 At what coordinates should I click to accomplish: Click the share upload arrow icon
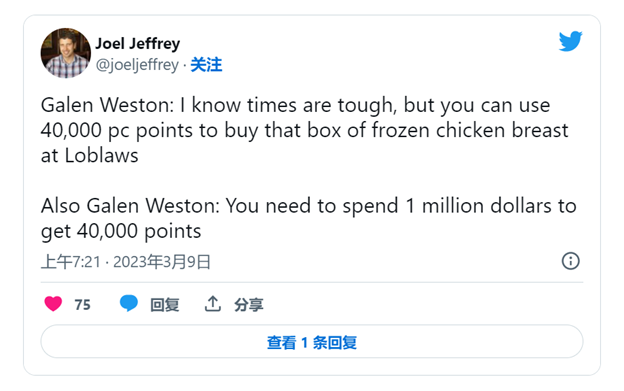tap(213, 304)
